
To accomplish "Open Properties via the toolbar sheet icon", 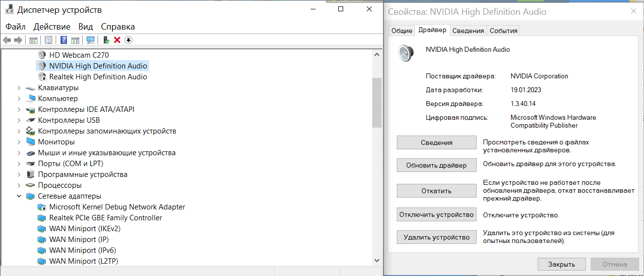I will click(x=48, y=40).
